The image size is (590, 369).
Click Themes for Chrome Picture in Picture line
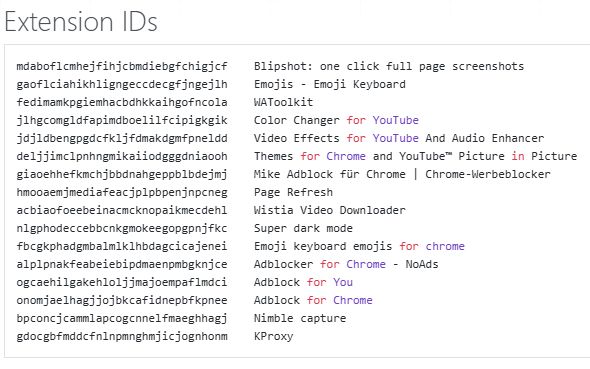415,156
